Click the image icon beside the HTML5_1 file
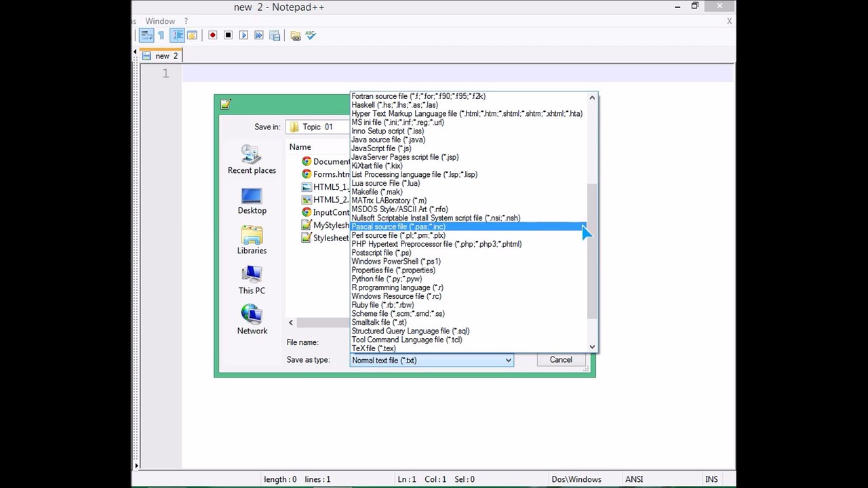The width and height of the screenshot is (868, 488). (x=307, y=187)
